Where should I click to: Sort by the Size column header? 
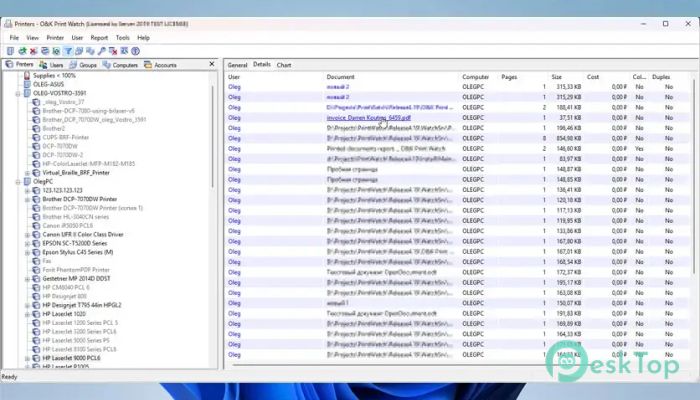click(556, 77)
